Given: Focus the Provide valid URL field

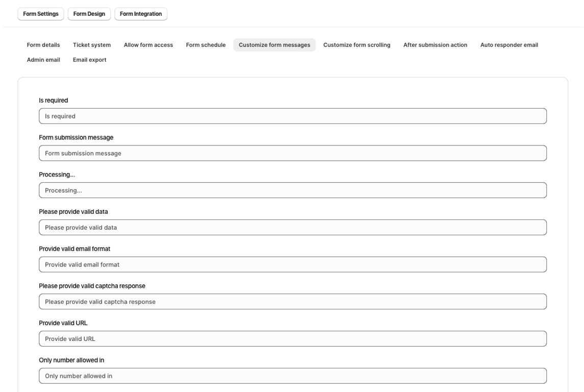Looking at the screenshot, I should (x=293, y=339).
